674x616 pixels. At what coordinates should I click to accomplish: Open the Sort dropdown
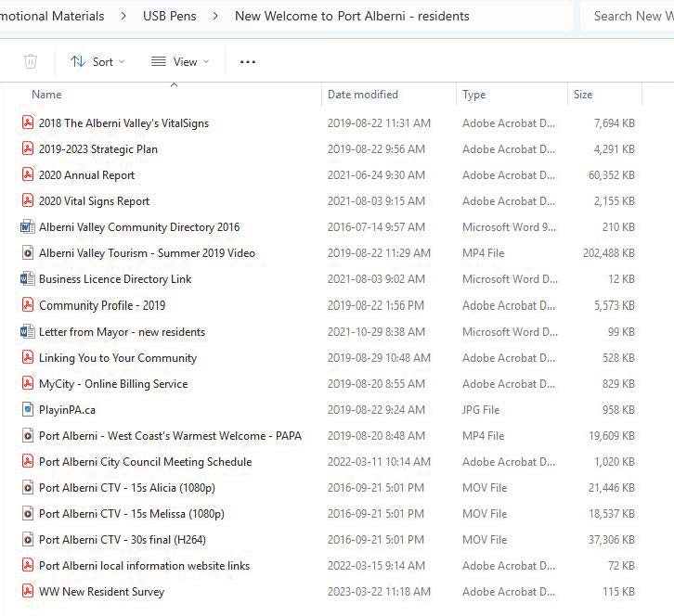pyautogui.click(x=97, y=61)
